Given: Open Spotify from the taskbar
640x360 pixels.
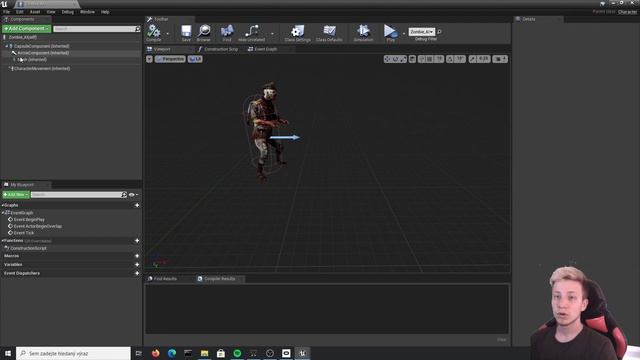Looking at the screenshot, I should pos(237,353).
